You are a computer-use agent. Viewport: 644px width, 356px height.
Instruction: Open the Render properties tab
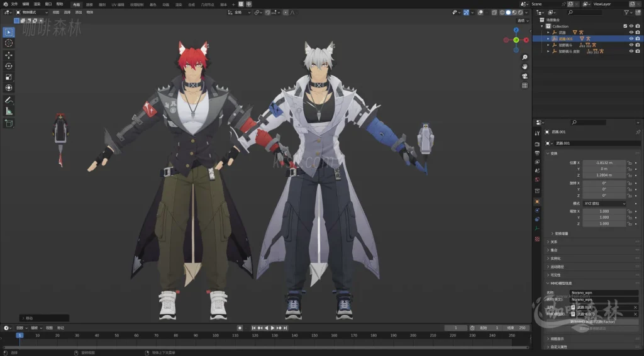[537, 144]
